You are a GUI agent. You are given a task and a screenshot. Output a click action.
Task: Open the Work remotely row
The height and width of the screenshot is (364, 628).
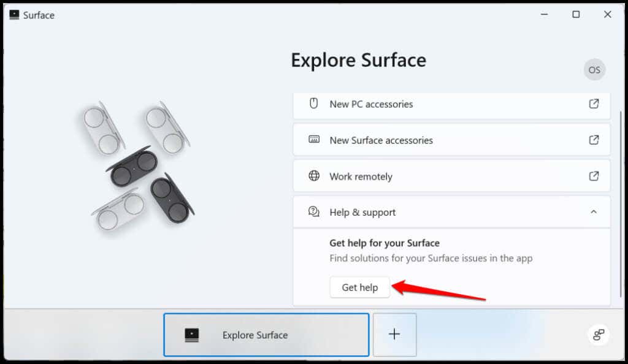coord(451,176)
